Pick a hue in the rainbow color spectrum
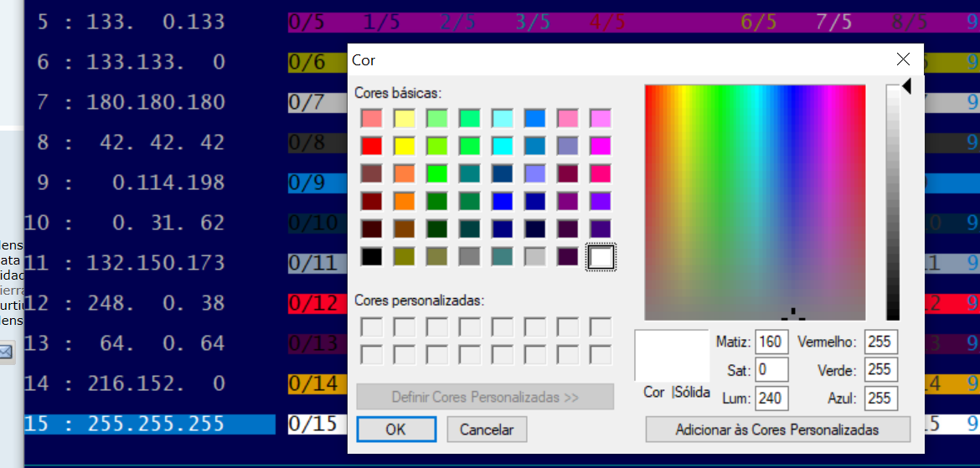 [755, 203]
